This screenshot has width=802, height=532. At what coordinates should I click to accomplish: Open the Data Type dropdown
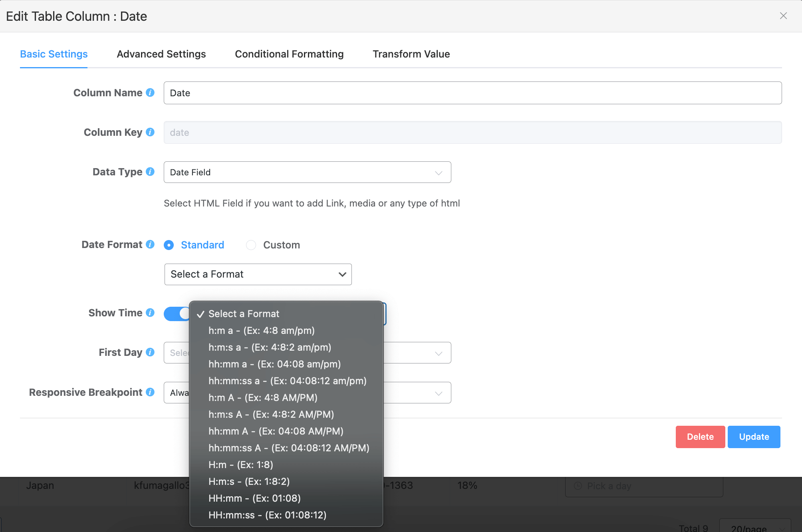307,172
